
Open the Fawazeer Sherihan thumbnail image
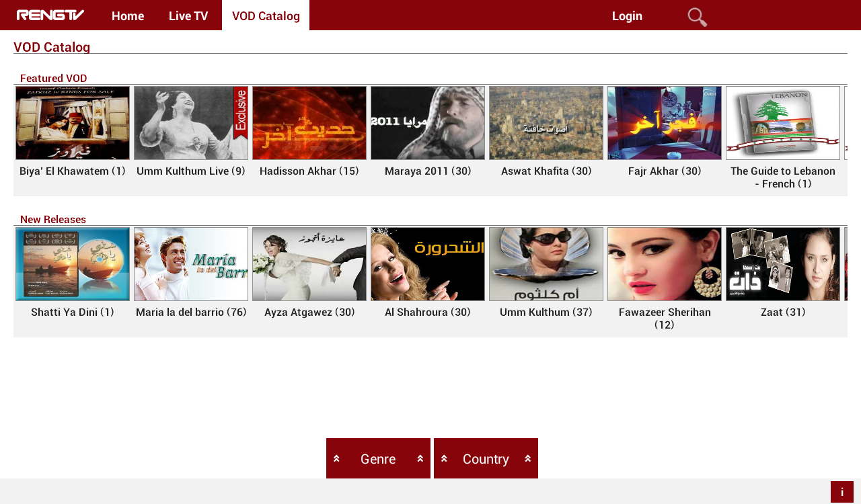point(665,264)
